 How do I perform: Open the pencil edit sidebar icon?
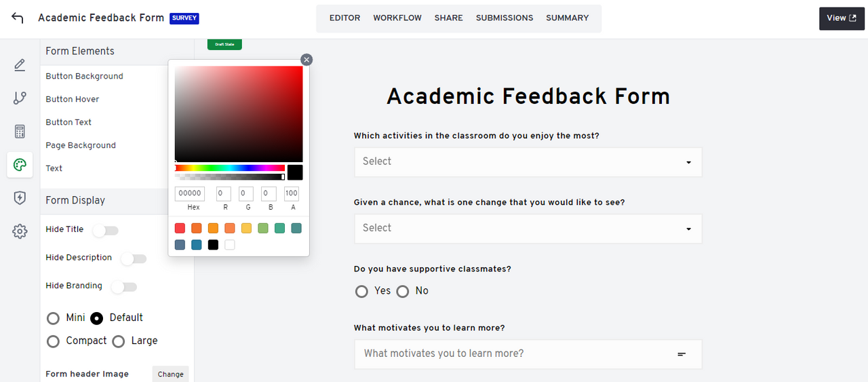(x=20, y=65)
